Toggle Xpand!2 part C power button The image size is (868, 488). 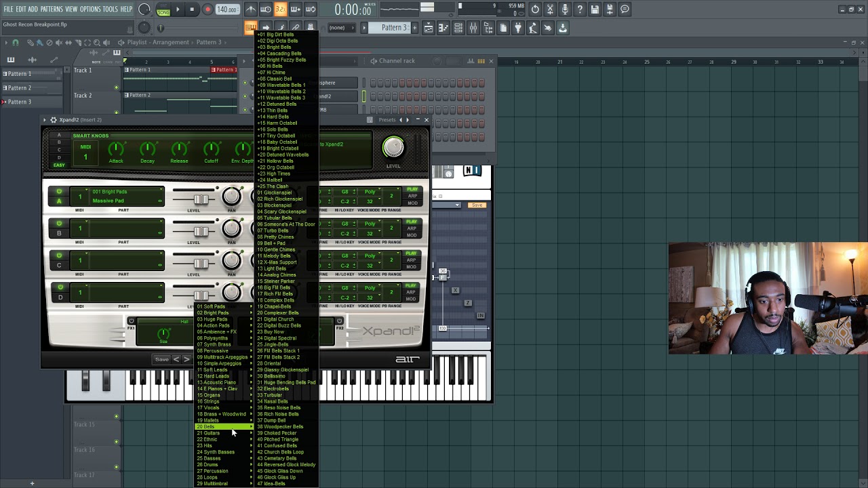[x=59, y=256]
